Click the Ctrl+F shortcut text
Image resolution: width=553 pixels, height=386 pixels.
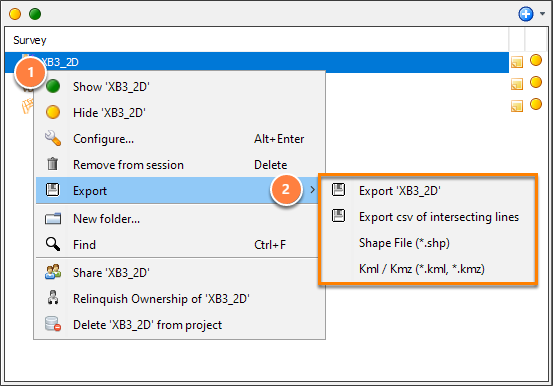coord(270,245)
